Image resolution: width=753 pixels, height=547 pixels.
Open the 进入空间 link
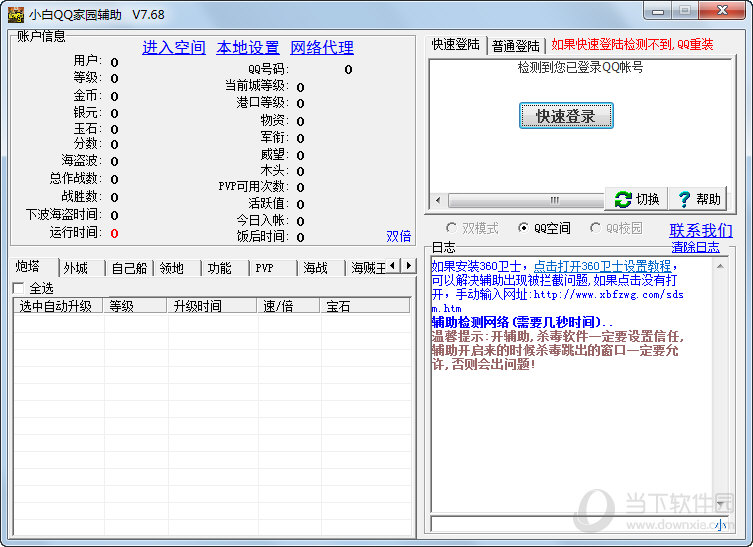coord(174,48)
